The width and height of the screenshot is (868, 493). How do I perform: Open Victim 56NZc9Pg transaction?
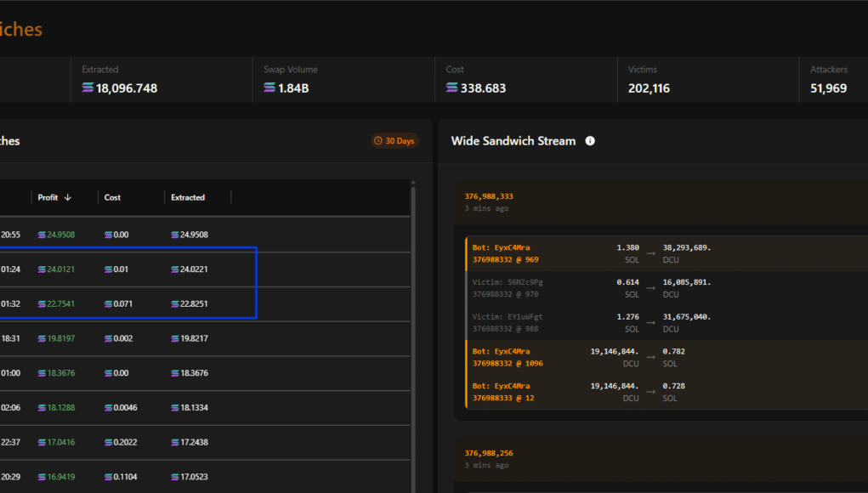(x=508, y=287)
